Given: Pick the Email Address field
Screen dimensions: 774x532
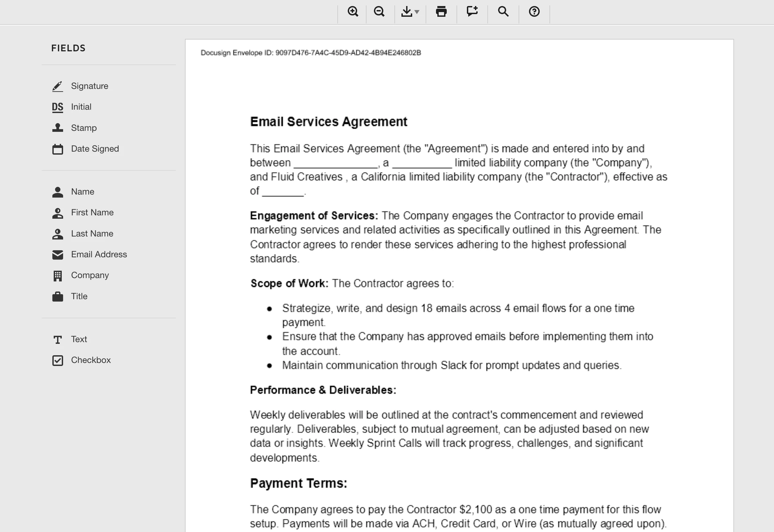Looking at the screenshot, I should (99, 255).
